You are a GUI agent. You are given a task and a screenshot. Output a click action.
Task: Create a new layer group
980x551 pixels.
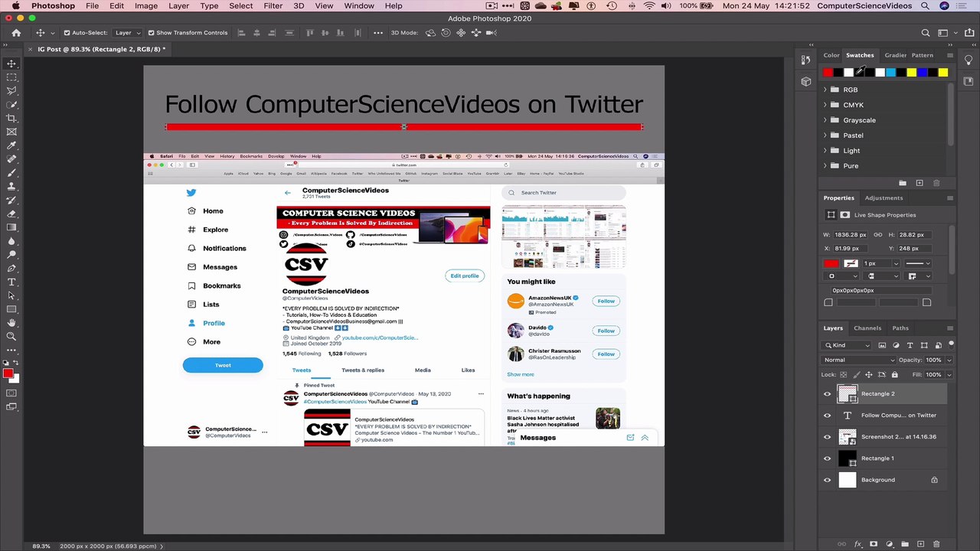click(905, 544)
